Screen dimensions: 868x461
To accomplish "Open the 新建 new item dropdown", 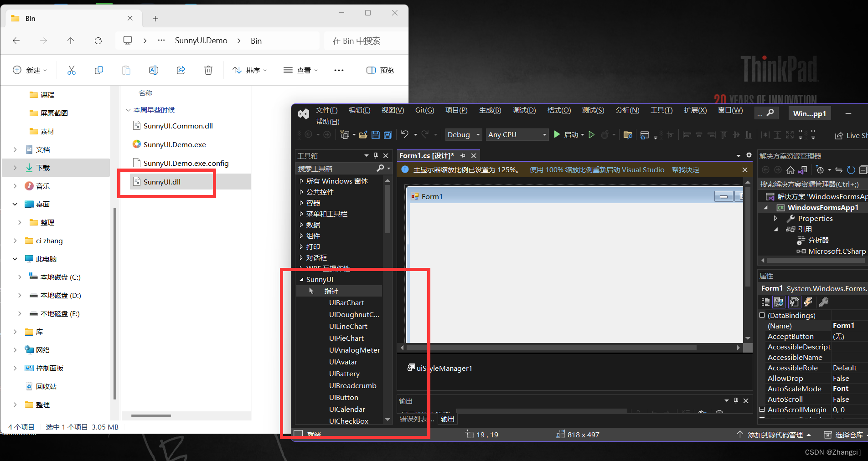I will (x=30, y=70).
